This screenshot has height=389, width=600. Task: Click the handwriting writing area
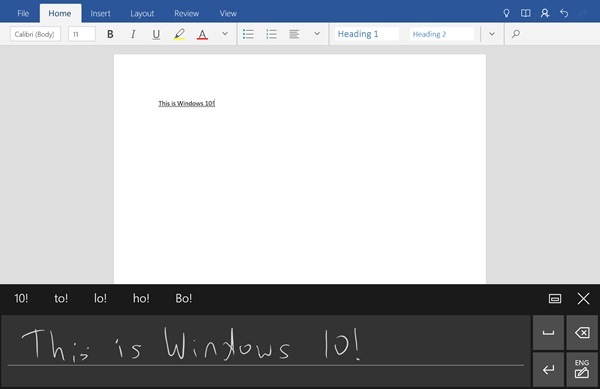[266, 351]
